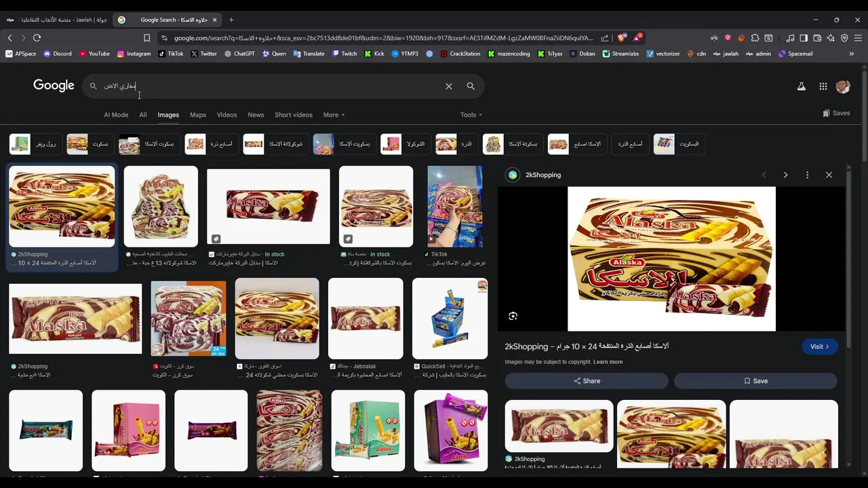Toggle the browser sidebar panel icon
The image size is (868, 488).
(804, 38)
